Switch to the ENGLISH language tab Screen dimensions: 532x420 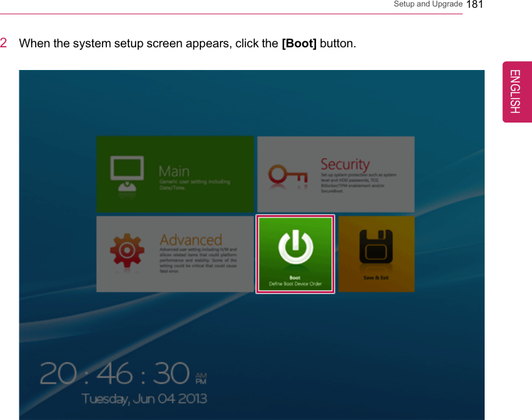point(516,91)
